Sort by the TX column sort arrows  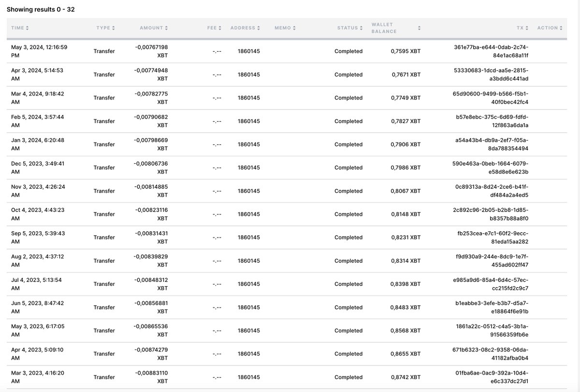(527, 28)
